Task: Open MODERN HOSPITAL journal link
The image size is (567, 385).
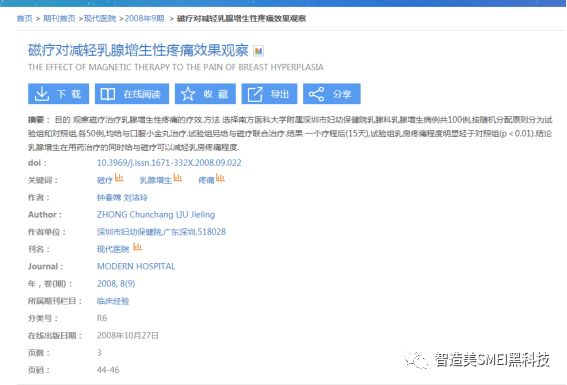Action: click(136, 266)
